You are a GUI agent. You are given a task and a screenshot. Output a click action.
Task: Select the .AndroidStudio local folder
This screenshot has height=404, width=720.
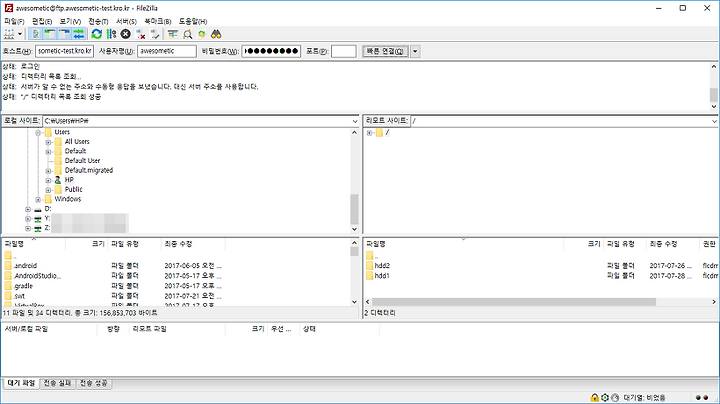coord(37,276)
